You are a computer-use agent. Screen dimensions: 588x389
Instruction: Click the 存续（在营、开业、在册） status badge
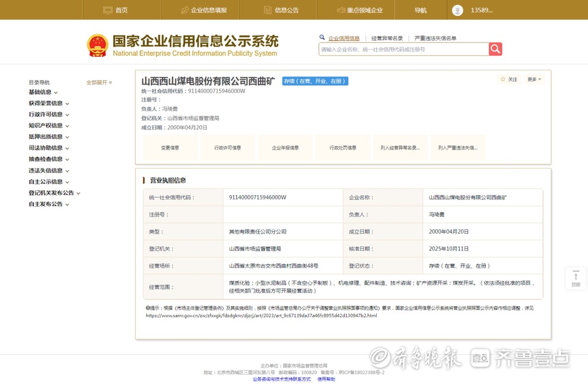point(315,81)
